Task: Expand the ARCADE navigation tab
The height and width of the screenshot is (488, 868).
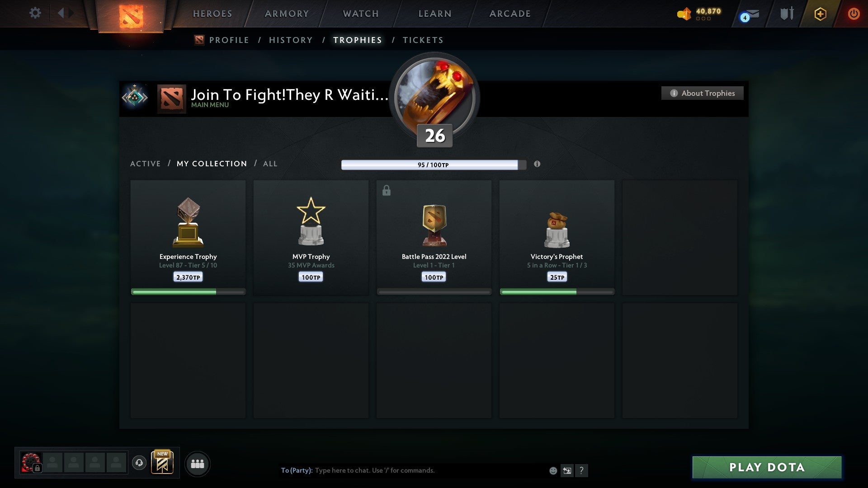Action: [510, 13]
